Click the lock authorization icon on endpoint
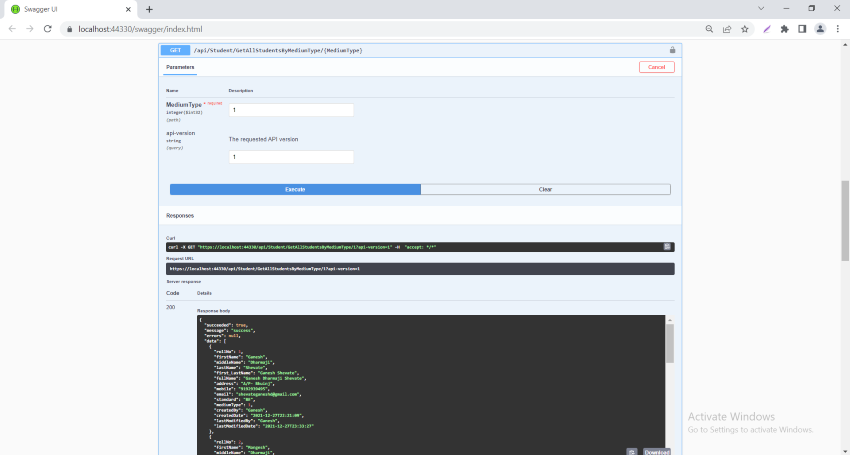This screenshot has height=455, width=850. pos(672,49)
